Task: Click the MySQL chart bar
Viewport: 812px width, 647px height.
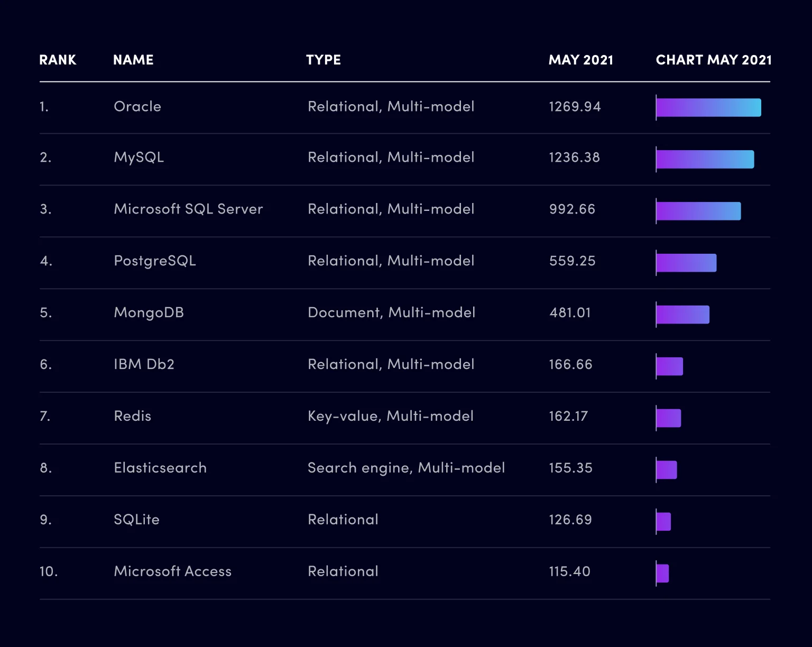Action: [705, 159]
